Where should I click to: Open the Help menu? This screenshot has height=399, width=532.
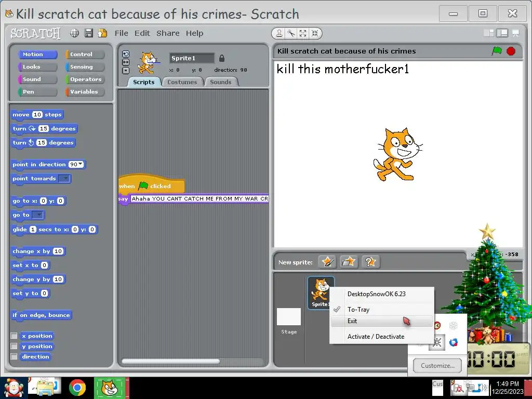click(x=194, y=33)
